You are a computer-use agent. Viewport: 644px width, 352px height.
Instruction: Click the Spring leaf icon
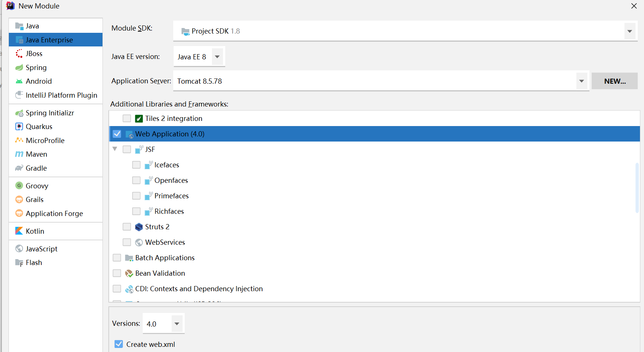(19, 67)
